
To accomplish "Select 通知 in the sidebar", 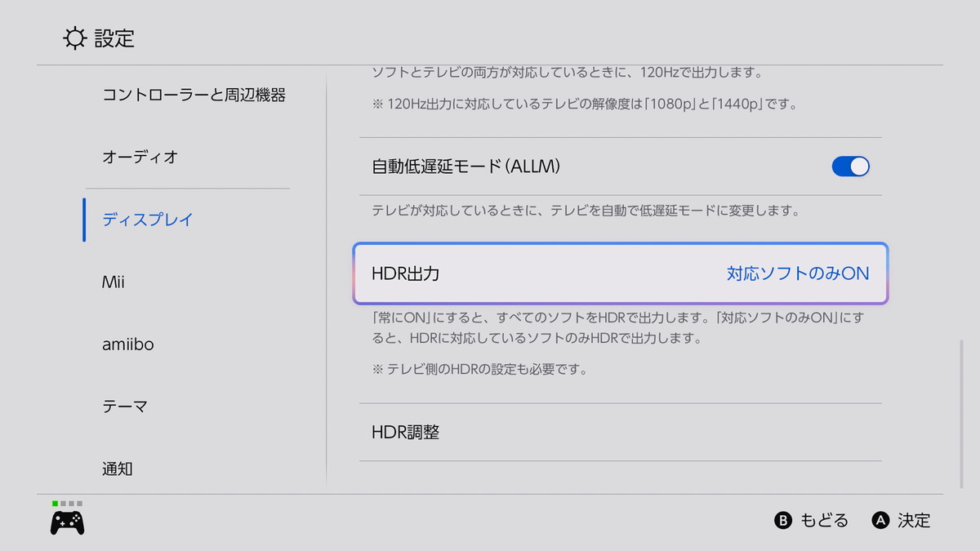I will pyautogui.click(x=118, y=469).
